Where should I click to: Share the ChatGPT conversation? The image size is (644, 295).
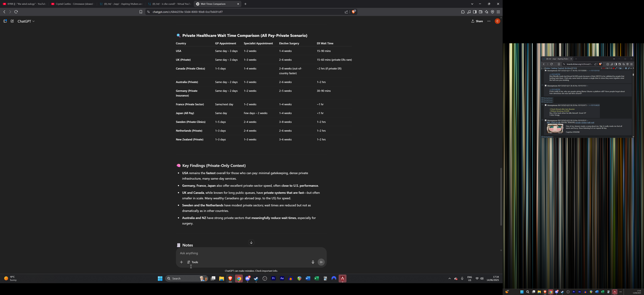pos(477,21)
